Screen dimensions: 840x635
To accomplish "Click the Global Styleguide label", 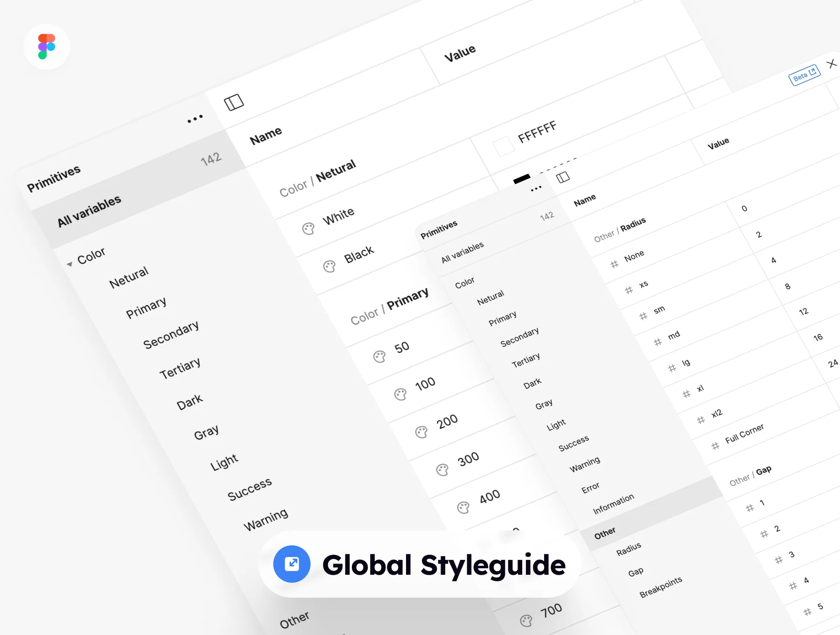I will pyautogui.click(x=444, y=564).
